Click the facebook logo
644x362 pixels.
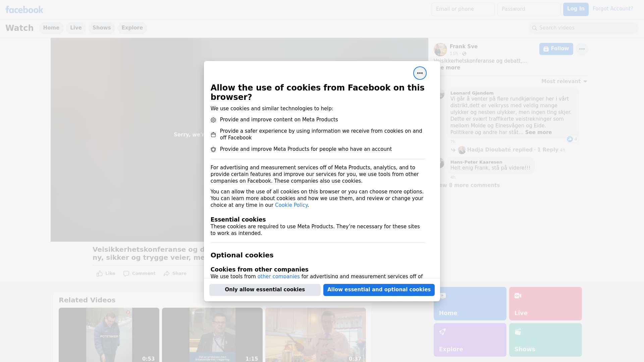pyautogui.click(x=24, y=10)
